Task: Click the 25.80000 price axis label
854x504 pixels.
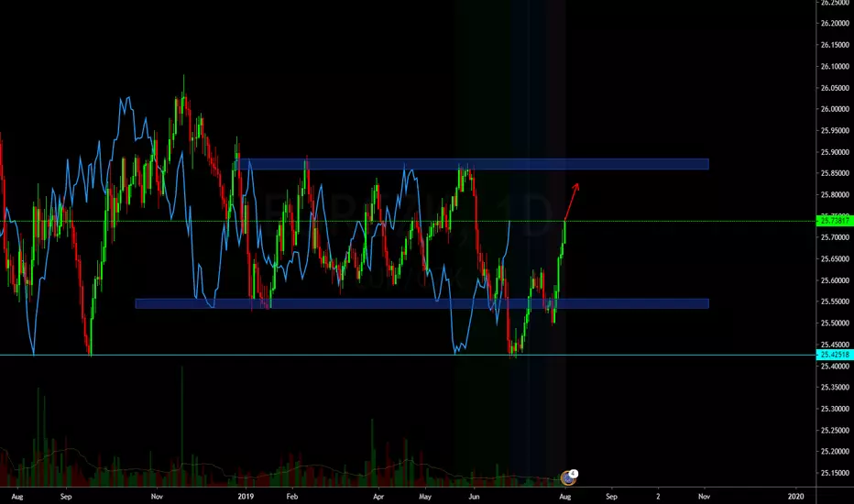Action: pos(835,194)
